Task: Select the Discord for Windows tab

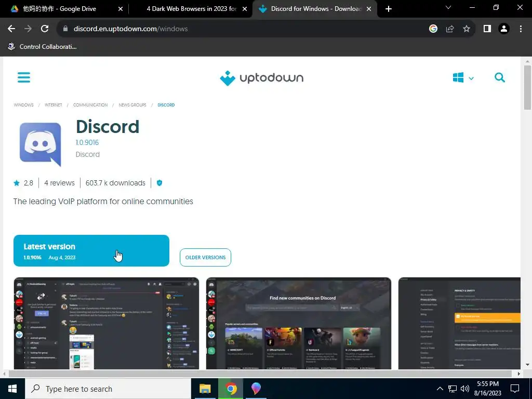Action: (314, 9)
